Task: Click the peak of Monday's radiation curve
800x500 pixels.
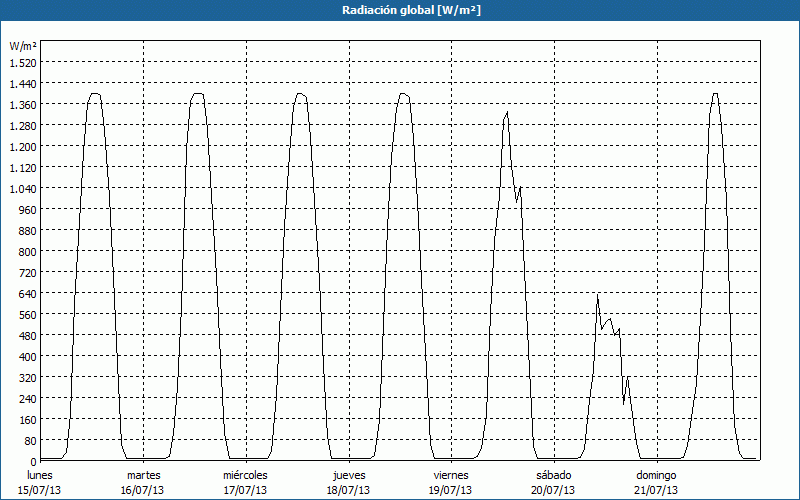Action: coord(95,93)
